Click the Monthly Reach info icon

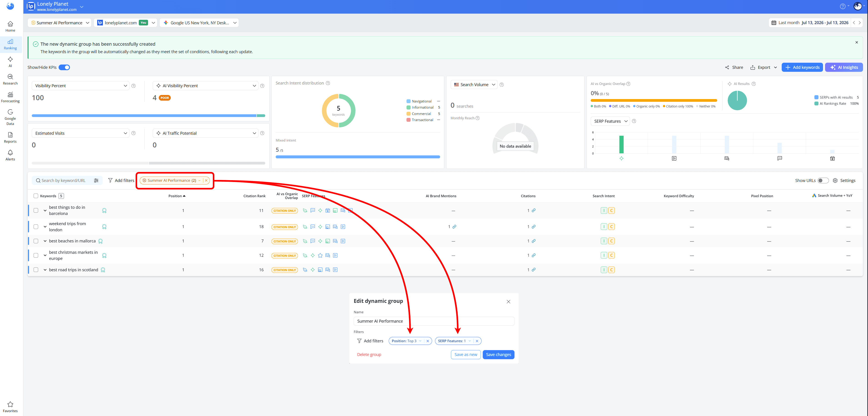point(477,118)
